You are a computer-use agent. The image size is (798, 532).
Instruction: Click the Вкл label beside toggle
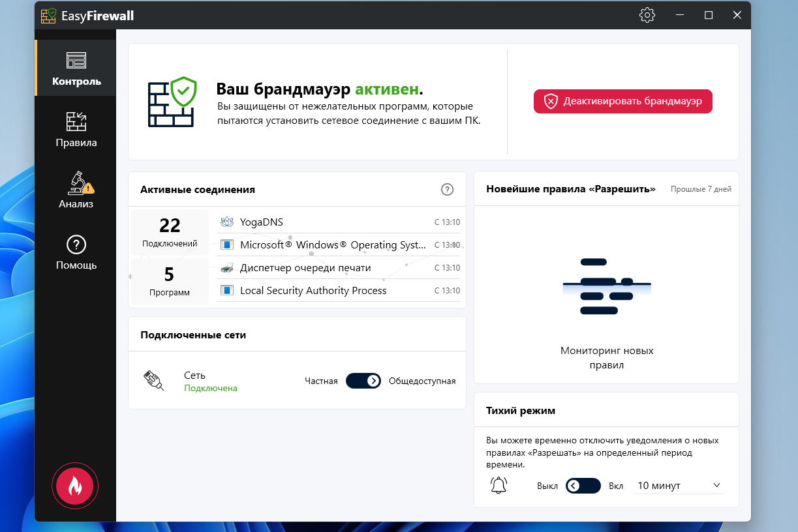tap(616, 486)
